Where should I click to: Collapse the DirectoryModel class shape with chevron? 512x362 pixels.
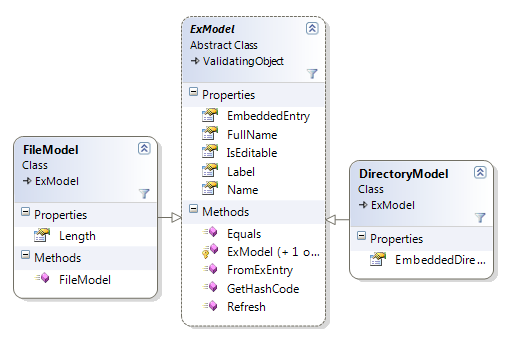[480, 172]
